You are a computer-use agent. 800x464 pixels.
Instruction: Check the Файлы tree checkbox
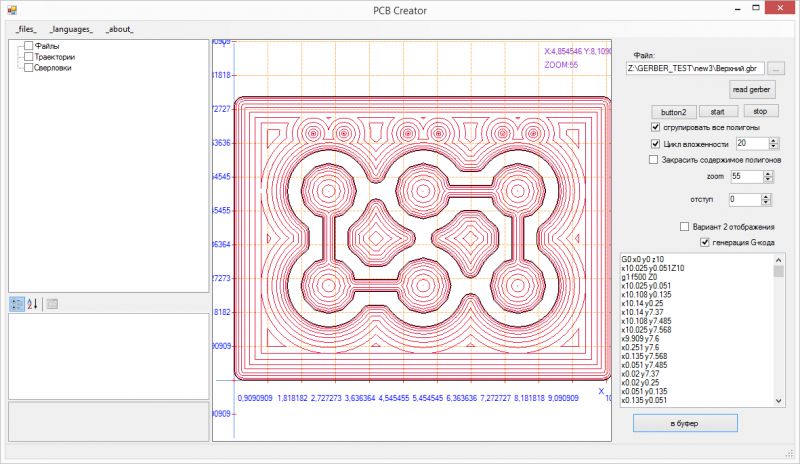click(29, 46)
